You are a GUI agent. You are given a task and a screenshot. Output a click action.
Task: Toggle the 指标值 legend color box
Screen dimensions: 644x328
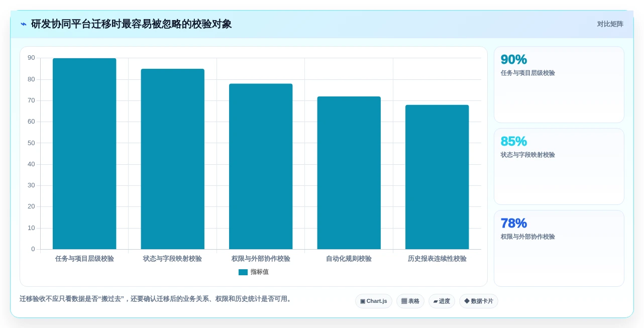coord(243,272)
